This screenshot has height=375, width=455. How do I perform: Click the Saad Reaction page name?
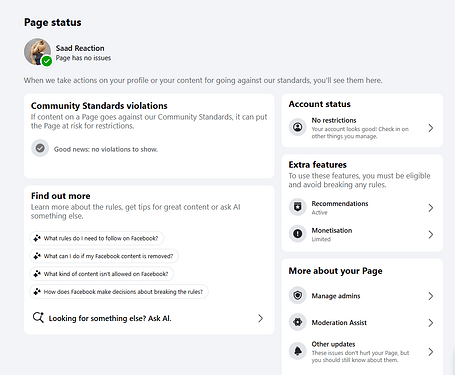[80, 48]
